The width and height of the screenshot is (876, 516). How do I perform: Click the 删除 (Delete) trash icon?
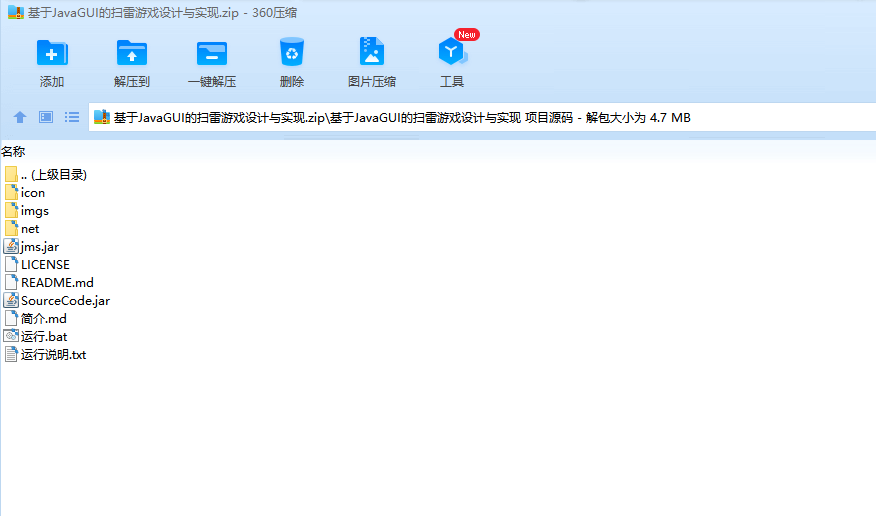coord(292,52)
